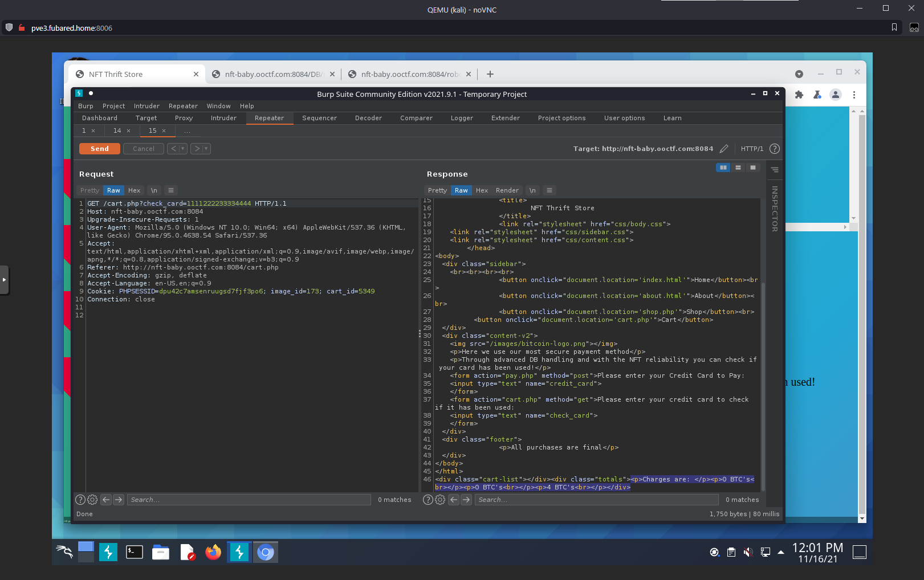Toggle request non-printable characters \n

coord(154,190)
